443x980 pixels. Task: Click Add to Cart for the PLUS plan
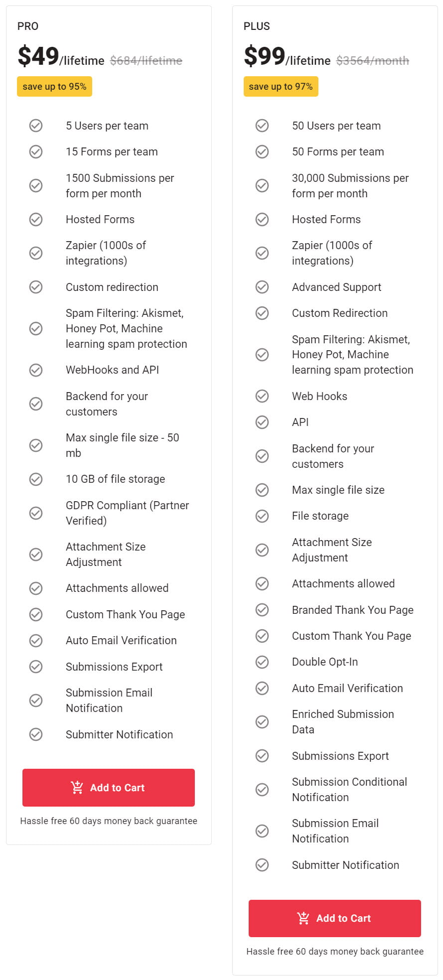click(x=334, y=918)
